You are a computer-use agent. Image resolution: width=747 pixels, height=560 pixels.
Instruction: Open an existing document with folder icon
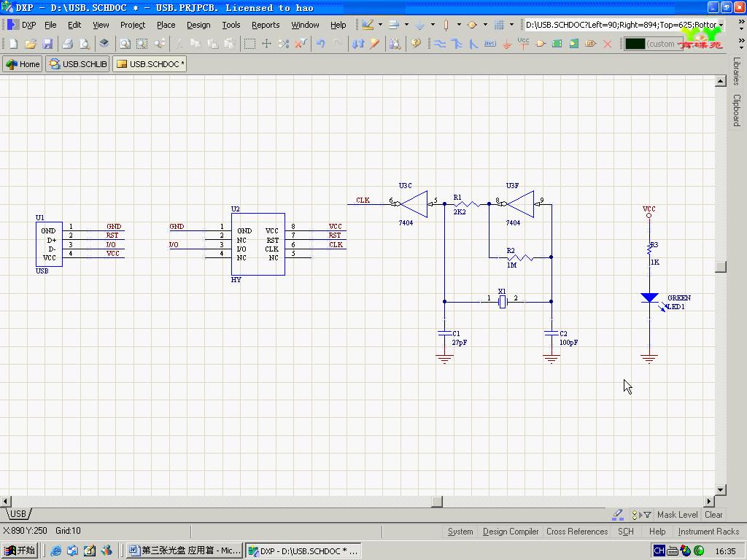point(31,44)
